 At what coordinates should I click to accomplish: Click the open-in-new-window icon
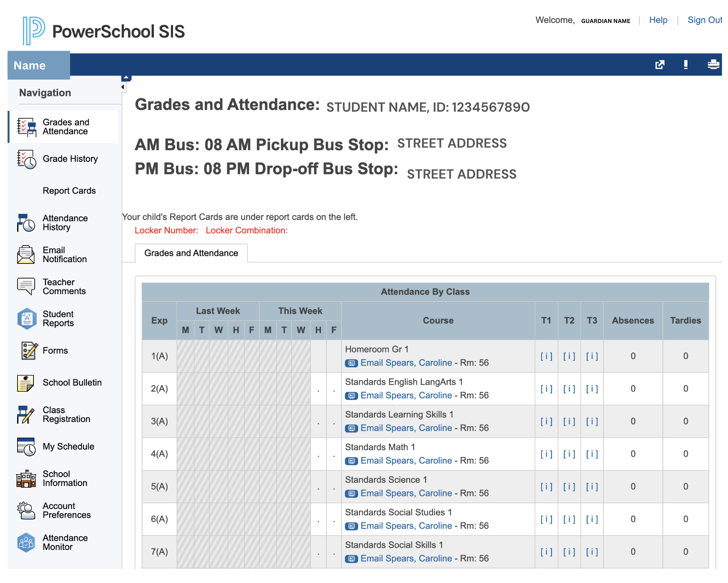pos(659,64)
